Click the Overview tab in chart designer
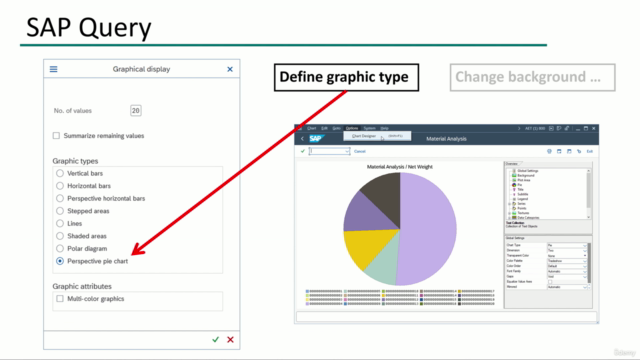 tap(512, 164)
